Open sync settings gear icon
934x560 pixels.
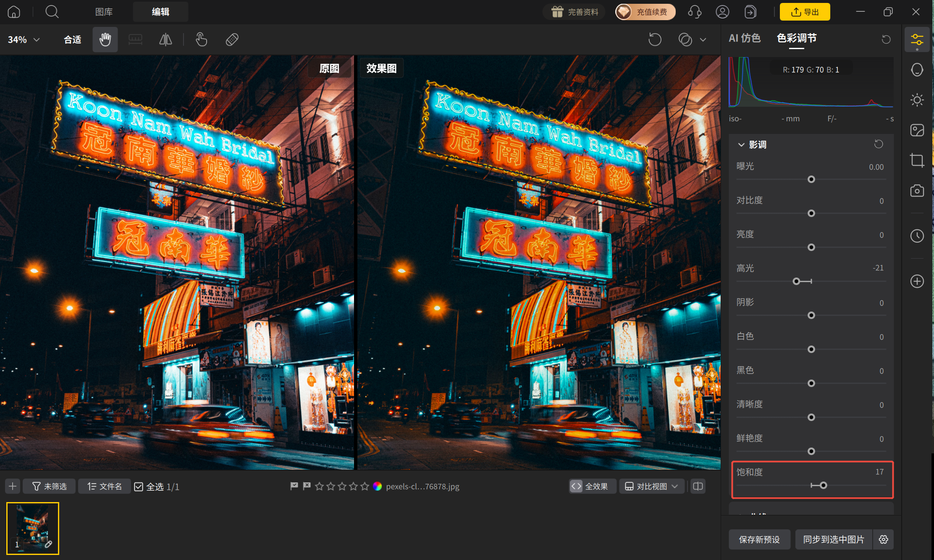click(884, 539)
